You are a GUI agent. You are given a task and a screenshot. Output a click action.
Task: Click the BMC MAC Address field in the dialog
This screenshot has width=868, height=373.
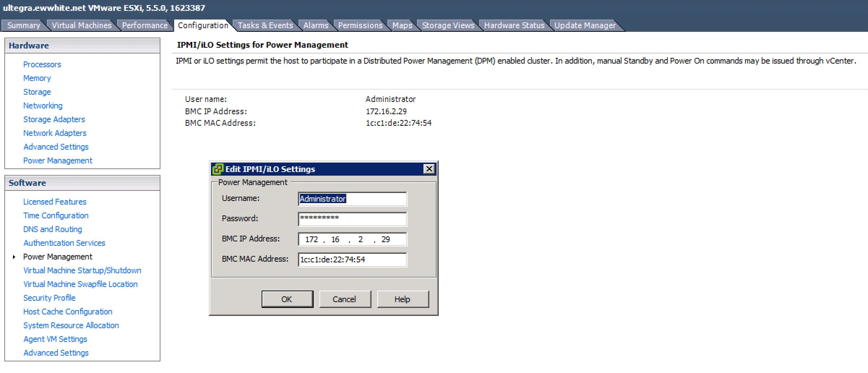352,260
